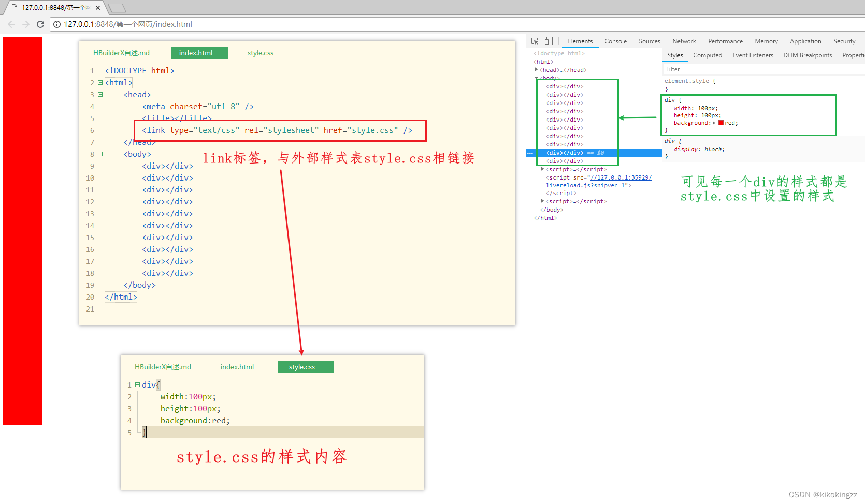
Task: Click the style.css tab in HTML editor
Action: (260, 53)
